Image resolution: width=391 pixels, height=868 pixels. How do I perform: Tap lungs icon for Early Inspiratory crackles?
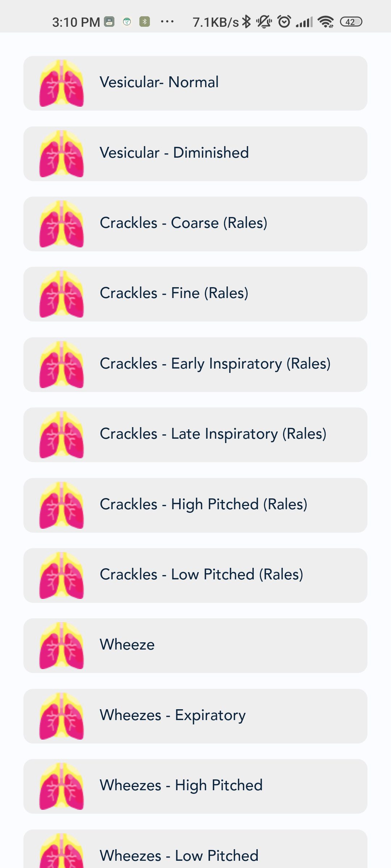[62, 365]
